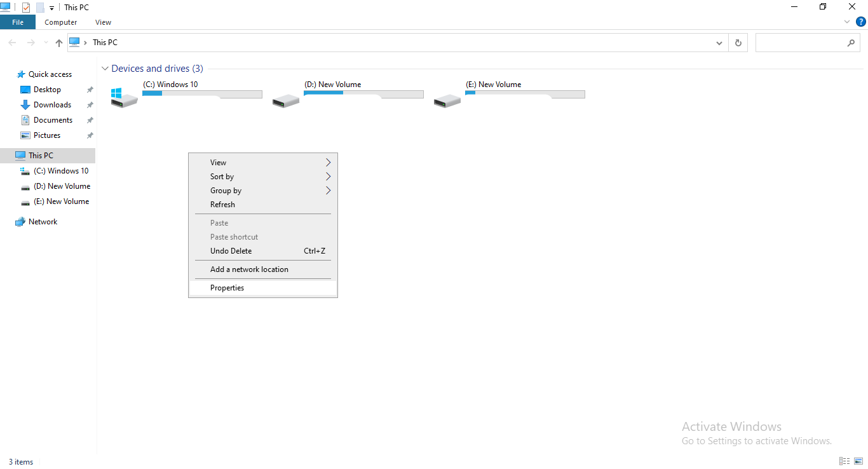
Task: Click the search magnifier icon
Action: tap(851, 43)
